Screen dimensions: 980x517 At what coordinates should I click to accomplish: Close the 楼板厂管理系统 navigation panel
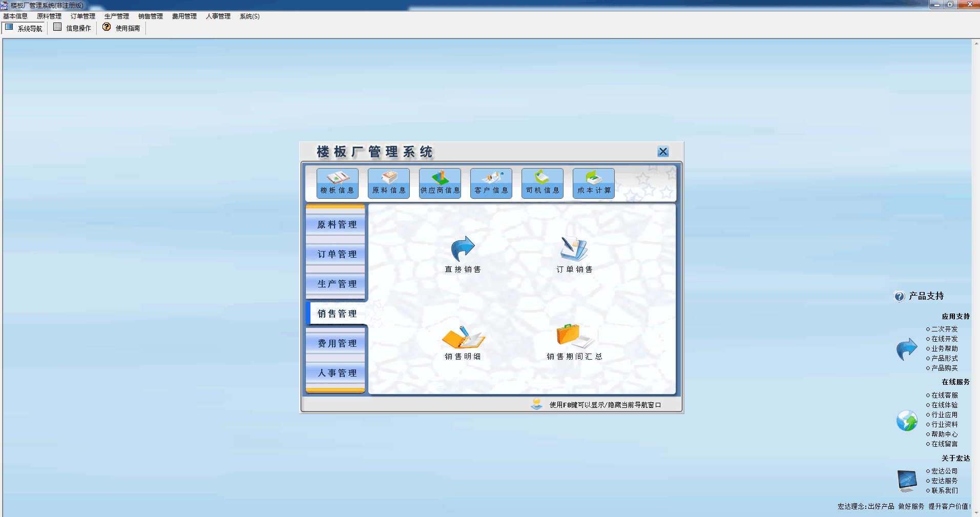click(663, 152)
